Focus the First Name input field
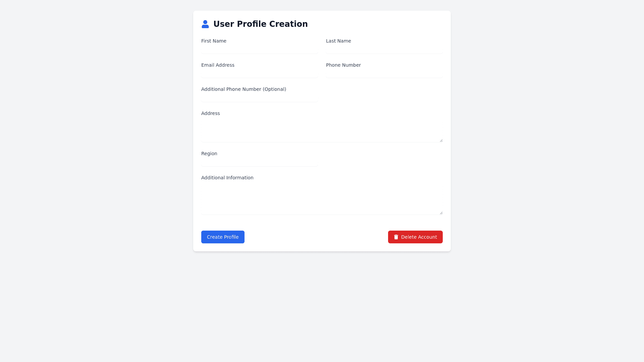 260,50
